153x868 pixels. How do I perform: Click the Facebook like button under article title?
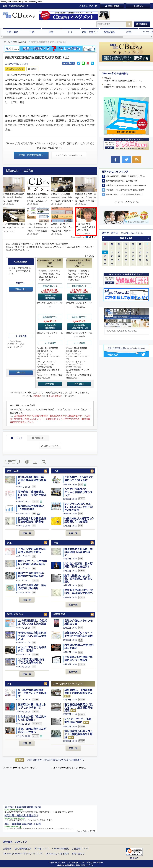pyautogui.click(x=68, y=63)
